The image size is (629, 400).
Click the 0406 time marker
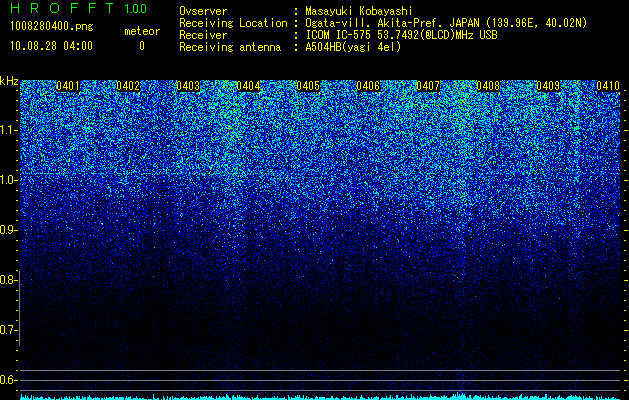pyautogui.click(x=368, y=86)
